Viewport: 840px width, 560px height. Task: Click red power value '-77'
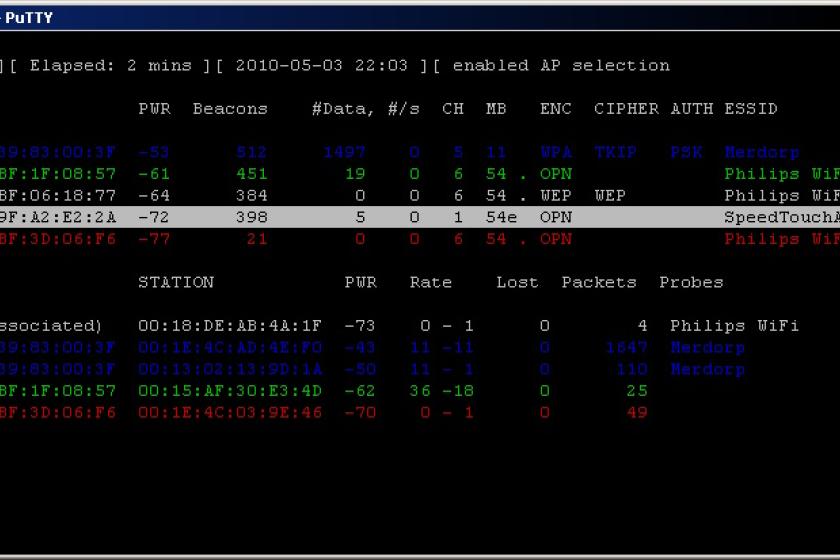(154, 239)
